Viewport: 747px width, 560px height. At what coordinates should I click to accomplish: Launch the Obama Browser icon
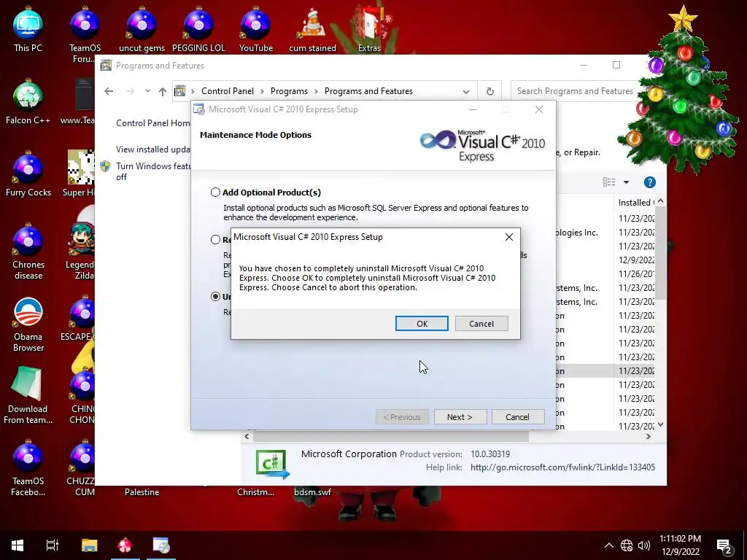pyautogui.click(x=28, y=324)
